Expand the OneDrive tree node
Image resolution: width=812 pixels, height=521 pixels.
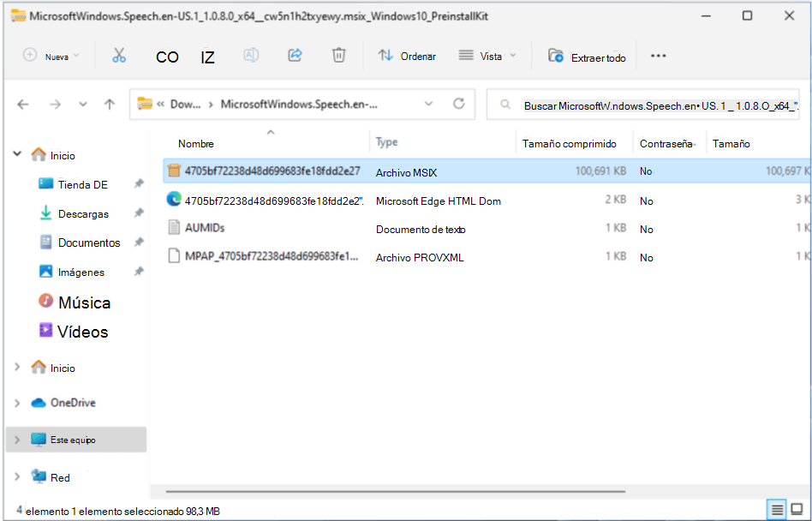(17, 403)
